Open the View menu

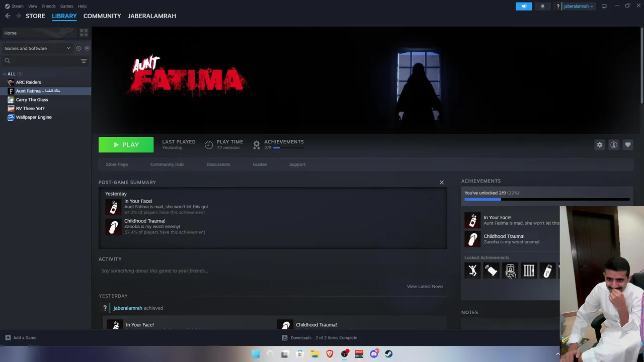click(33, 6)
